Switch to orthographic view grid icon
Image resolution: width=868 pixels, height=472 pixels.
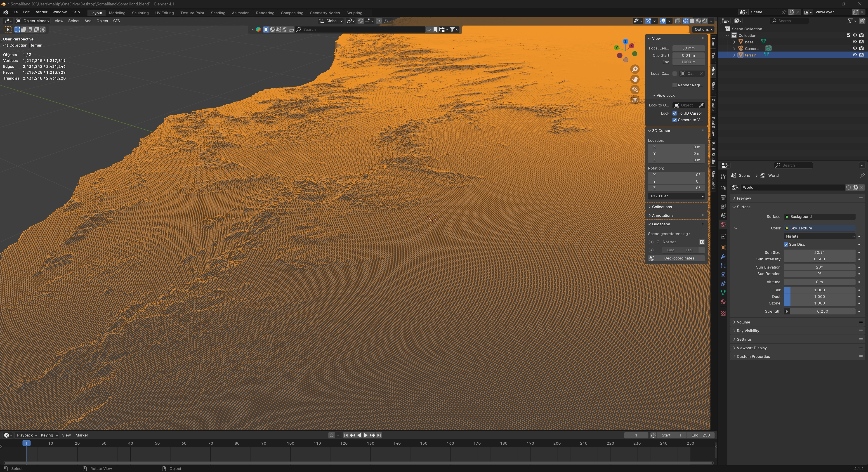tap(635, 100)
